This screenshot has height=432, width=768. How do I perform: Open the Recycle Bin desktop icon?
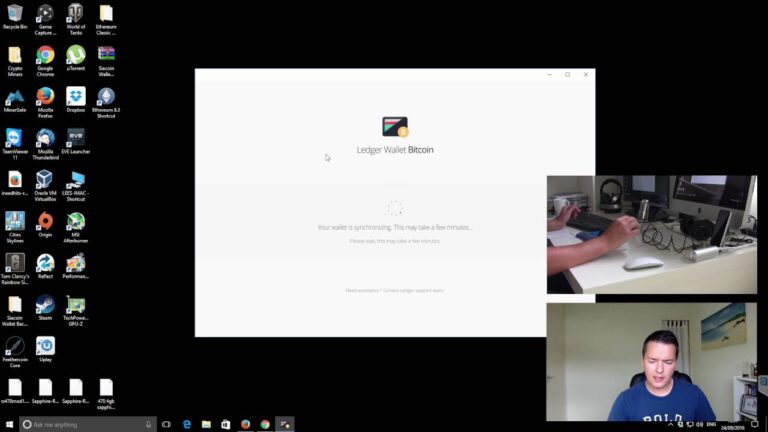(14, 14)
